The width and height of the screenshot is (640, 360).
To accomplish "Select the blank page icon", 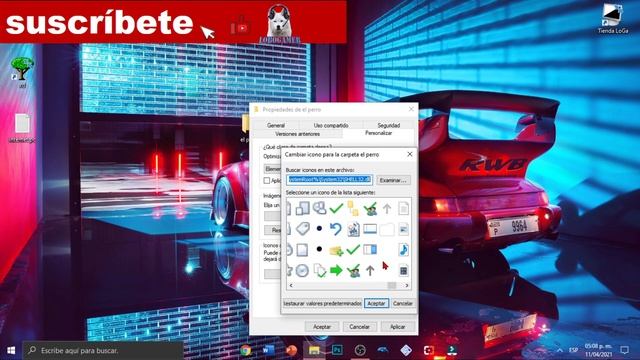I will point(302,249).
